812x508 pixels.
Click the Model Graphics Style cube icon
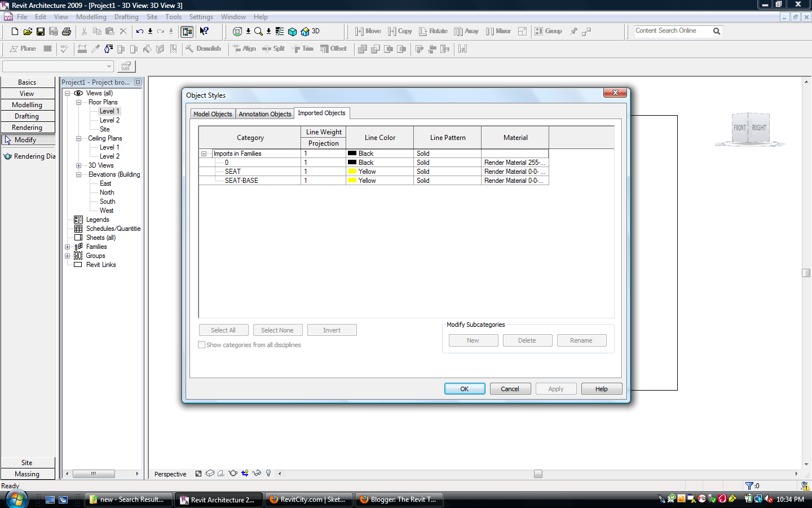[210, 474]
